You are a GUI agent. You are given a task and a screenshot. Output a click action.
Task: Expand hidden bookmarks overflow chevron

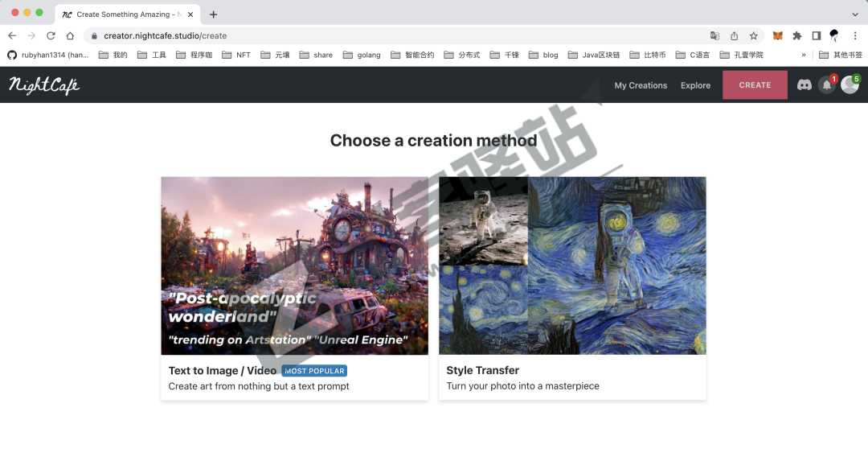click(x=804, y=55)
